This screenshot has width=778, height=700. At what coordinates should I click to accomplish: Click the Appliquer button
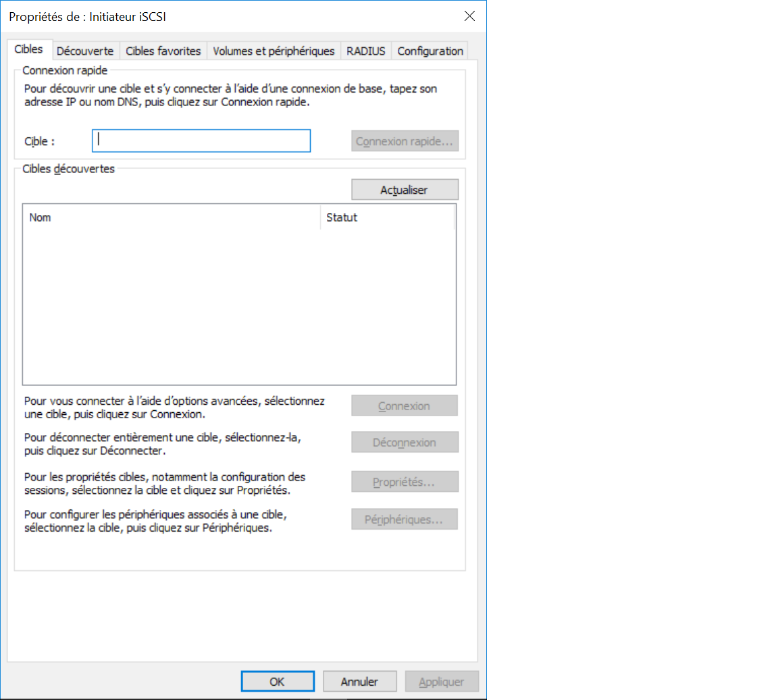[x=442, y=681]
